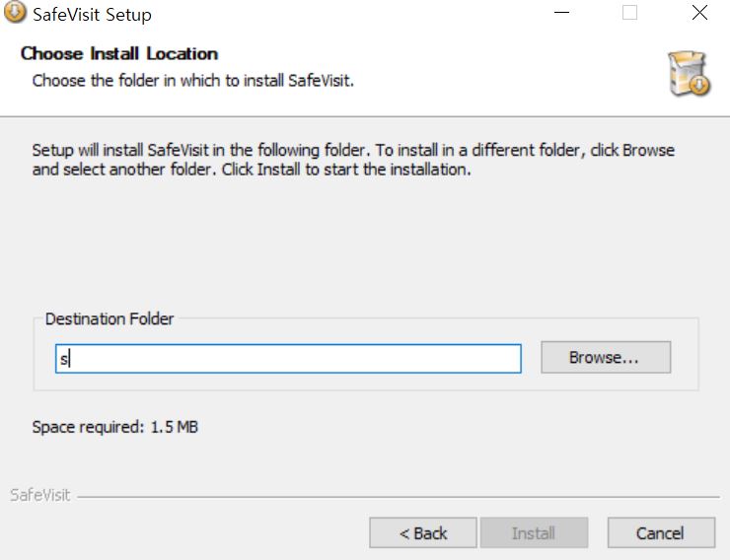Click the greyed-out Install button

pyautogui.click(x=534, y=533)
